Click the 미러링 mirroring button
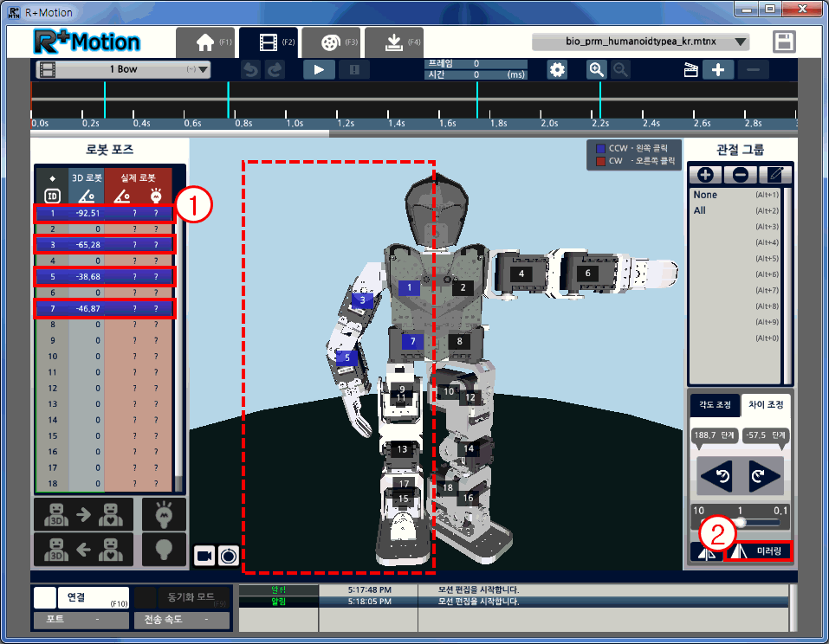Screen dimensions: 829x644 (759, 552)
